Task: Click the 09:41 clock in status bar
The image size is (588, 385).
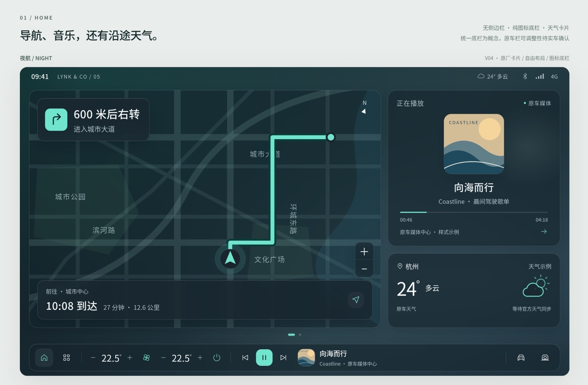Action: point(40,77)
